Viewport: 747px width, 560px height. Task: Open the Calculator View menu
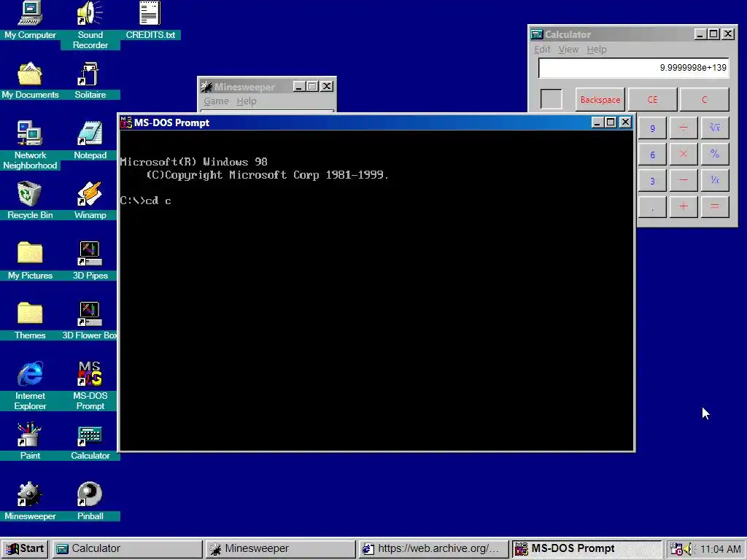(568, 49)
